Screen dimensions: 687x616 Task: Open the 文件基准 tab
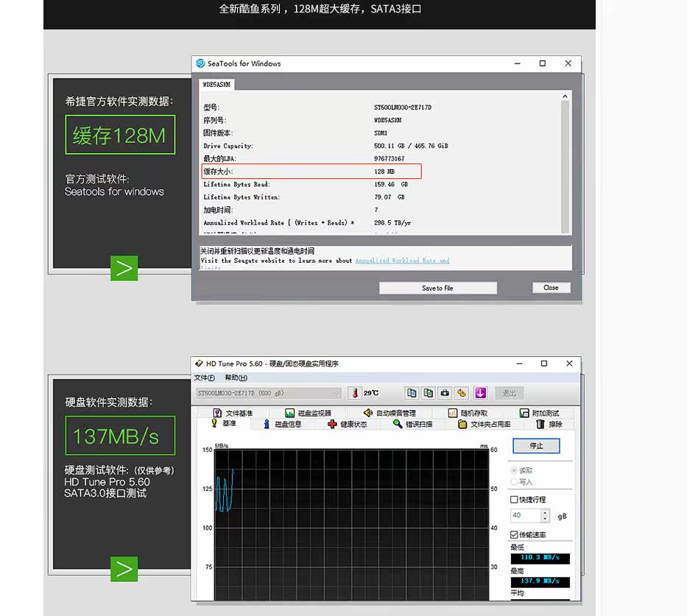[x=233, y=413]
